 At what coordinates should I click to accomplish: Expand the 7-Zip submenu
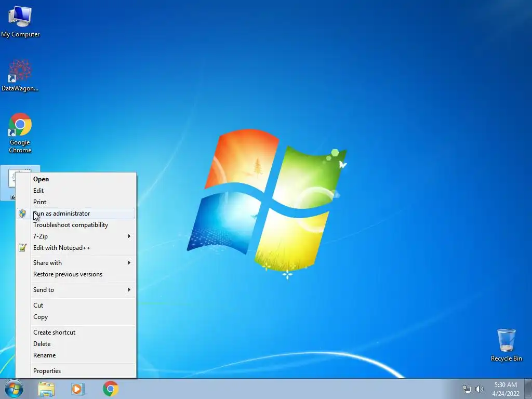tap(76, 236)
